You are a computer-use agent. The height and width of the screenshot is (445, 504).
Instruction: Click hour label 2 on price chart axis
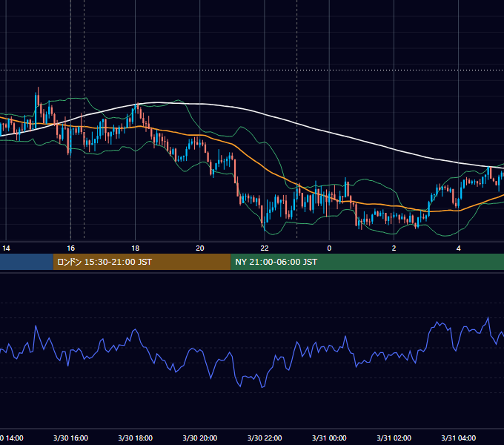point(394,248)
